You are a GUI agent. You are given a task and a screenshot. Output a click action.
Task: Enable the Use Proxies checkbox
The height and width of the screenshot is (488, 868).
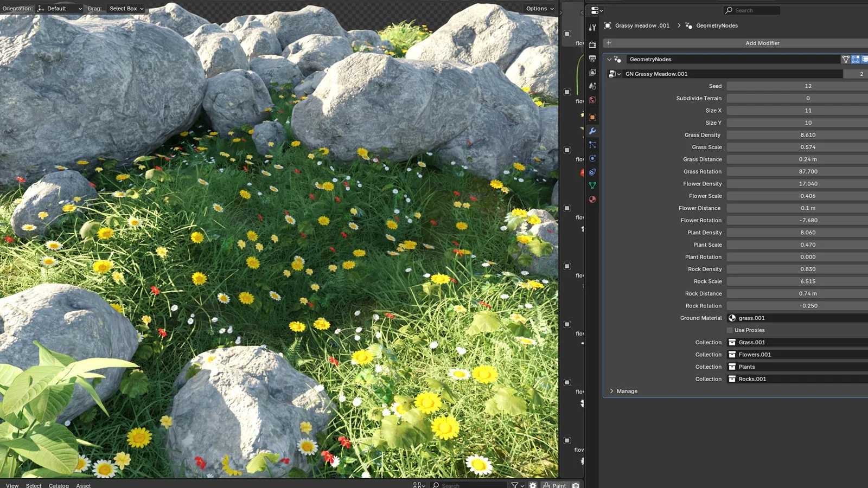pos(730,330)
